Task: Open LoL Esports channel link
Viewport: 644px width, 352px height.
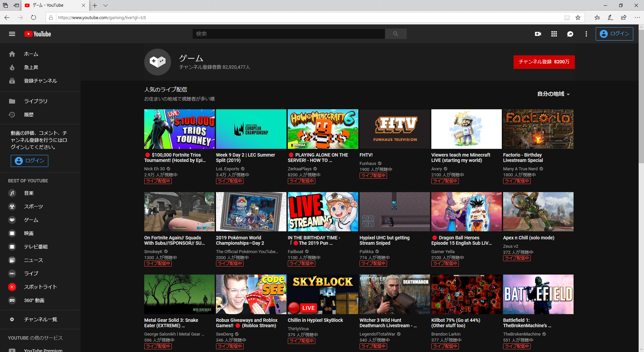Action: [x=227, y=169]
